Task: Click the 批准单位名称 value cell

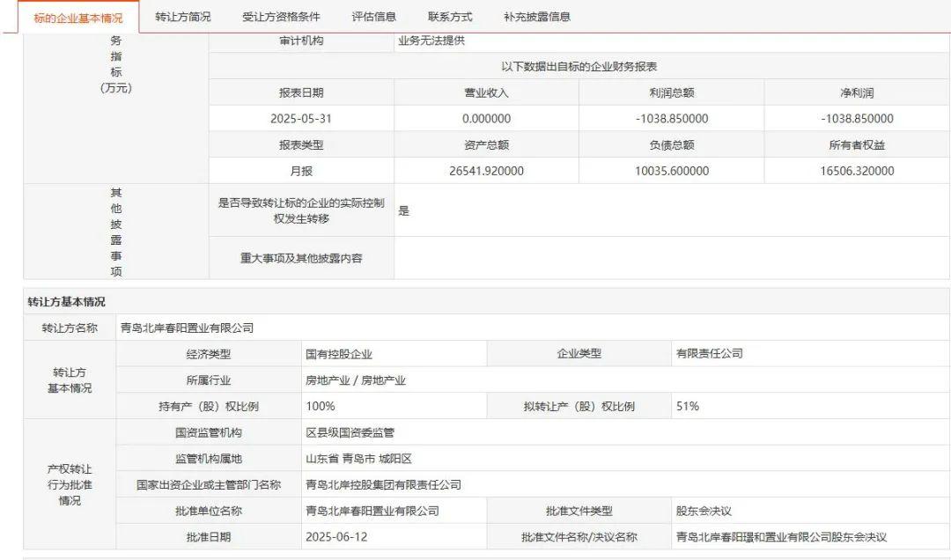Action: 394,511
